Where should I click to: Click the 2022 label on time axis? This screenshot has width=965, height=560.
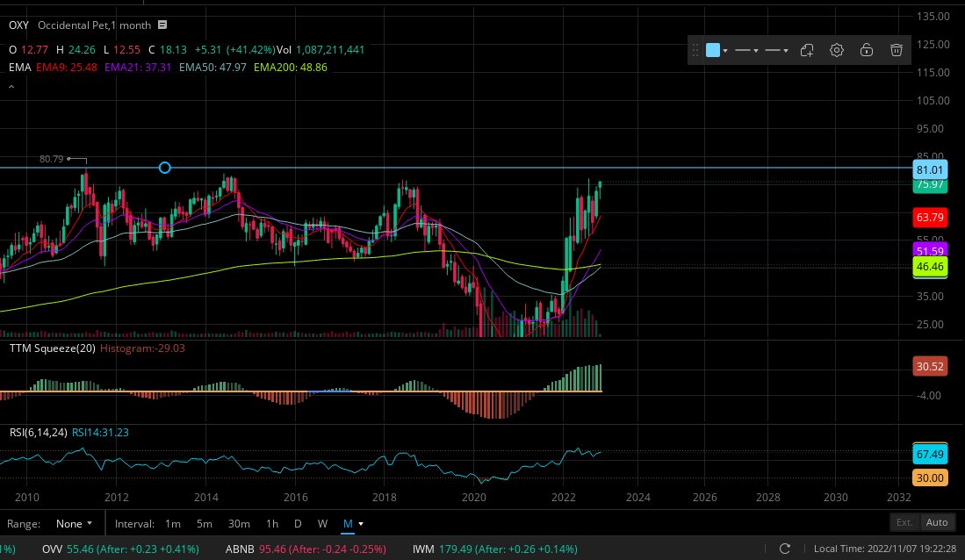point(563,497)
